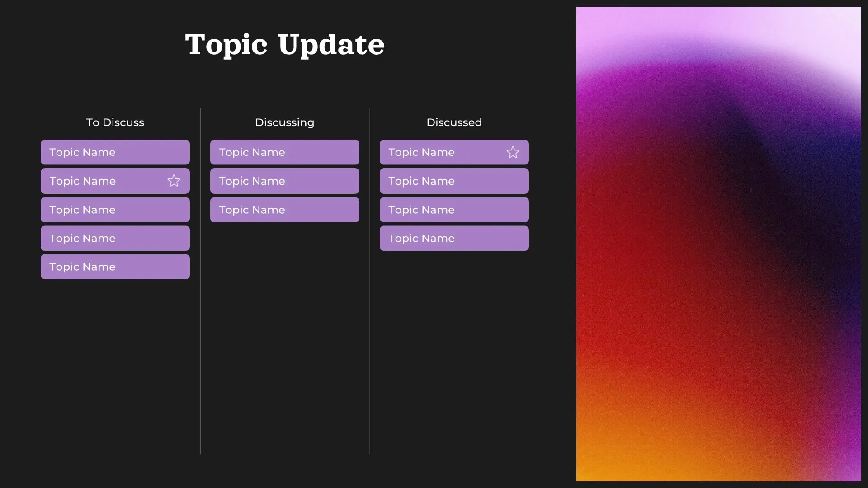
Task: Click the Discussing column header
Action: [x=284, y=122]
